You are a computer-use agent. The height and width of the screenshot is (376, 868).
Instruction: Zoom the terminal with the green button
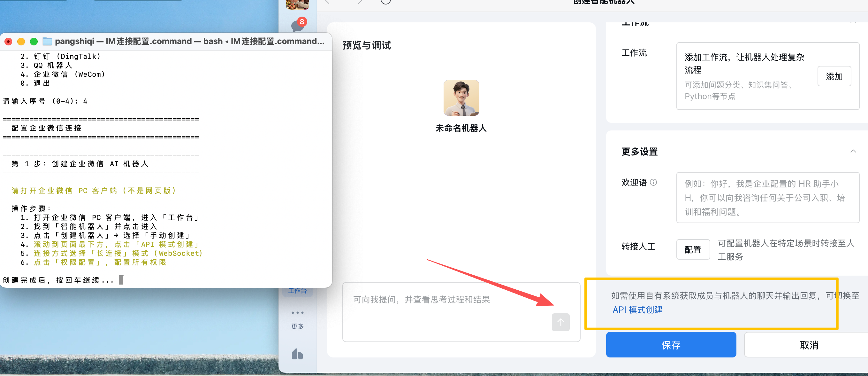tap(34, 42)
